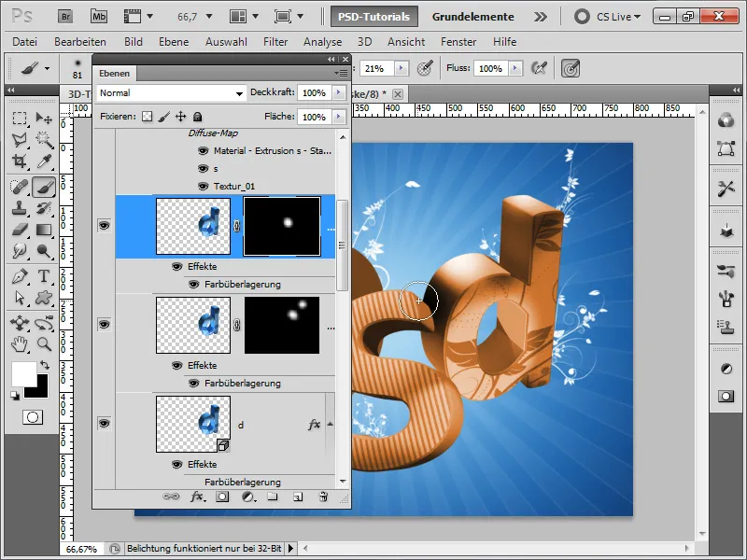Open the blend mode Normal dropdown
The image size is (747, 560).
pyautogui.click(x=171, y=93)
